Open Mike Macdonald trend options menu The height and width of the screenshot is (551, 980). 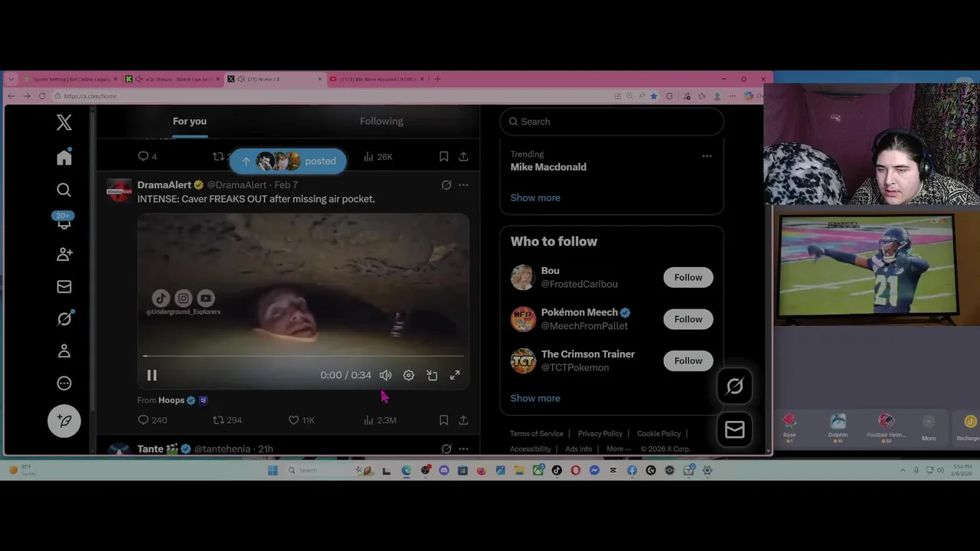(707, 156)
